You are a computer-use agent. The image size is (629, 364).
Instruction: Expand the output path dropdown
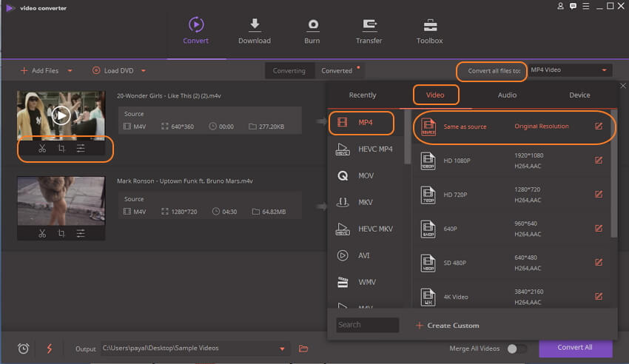pyautogui.click(x=282, y=348)
